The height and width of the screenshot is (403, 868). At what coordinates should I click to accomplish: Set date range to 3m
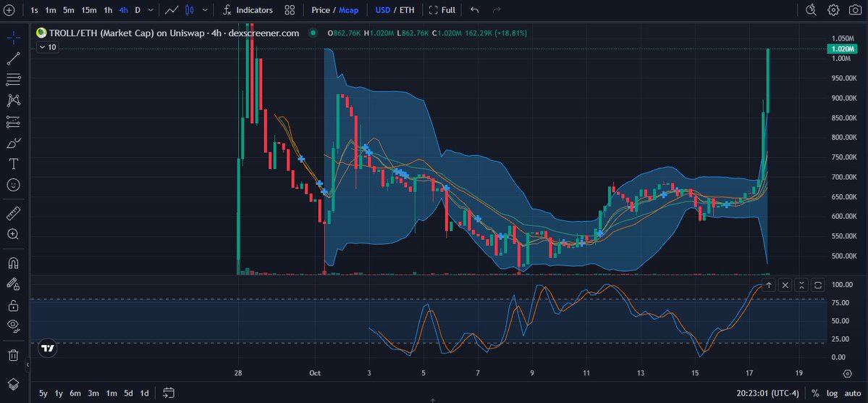pyautogui.click(x=93, y=393)
